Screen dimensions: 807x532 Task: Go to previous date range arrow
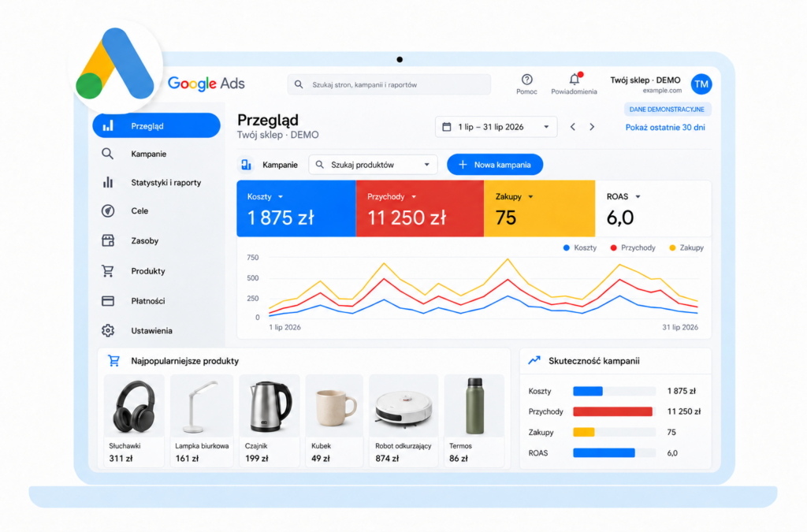coord(572,127)
